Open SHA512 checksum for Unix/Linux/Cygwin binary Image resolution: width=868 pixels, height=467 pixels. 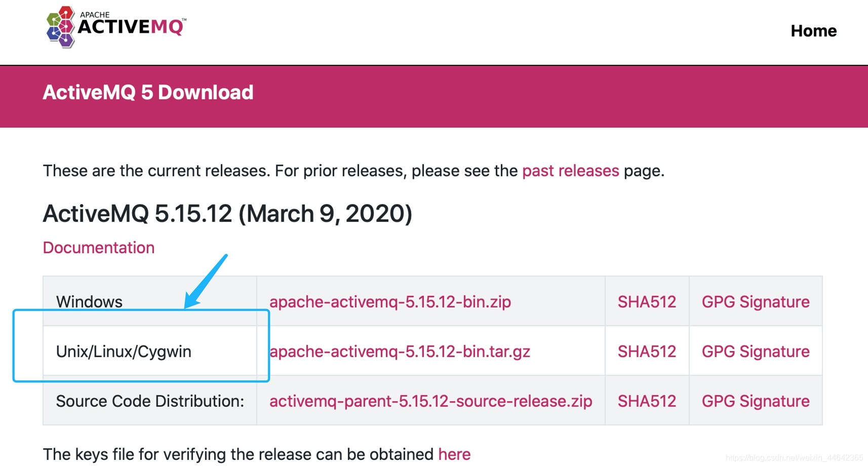pyautogui.click(x=647, y=351)
